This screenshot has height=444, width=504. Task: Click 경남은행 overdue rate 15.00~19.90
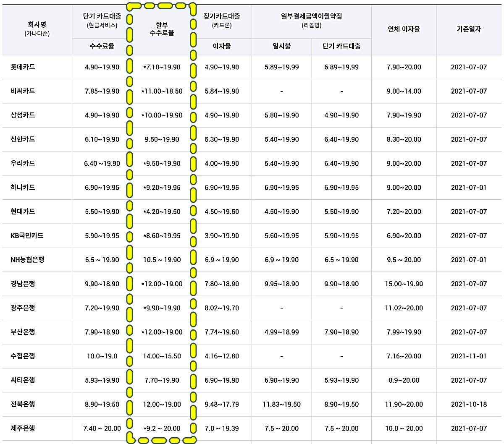pyautogui.click(x=404, y=284)
